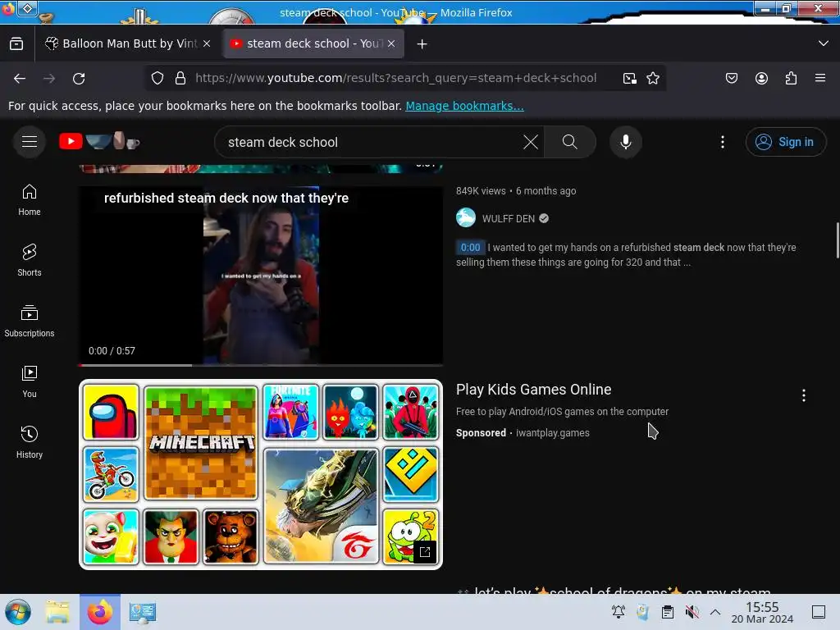
Task: Open History in the sidebar
Action: pos(30,442)
